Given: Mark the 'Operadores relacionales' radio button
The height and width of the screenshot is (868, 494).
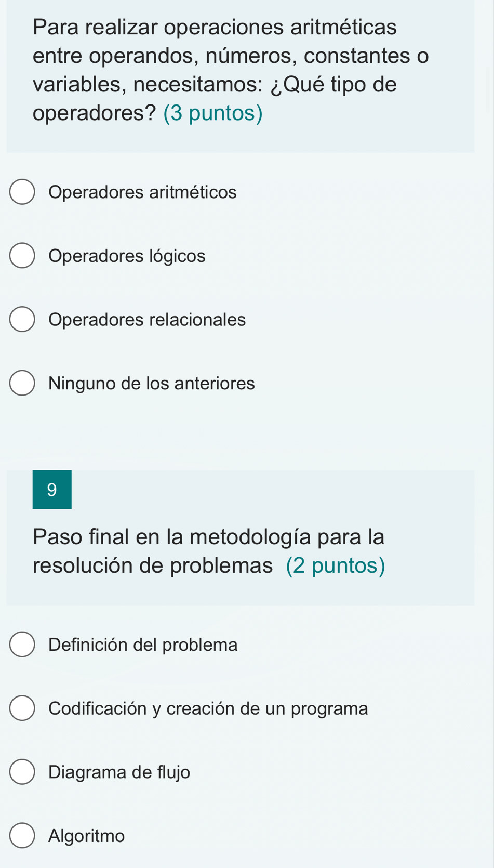Looking at the screenshot, I should [x=22, y=320].
